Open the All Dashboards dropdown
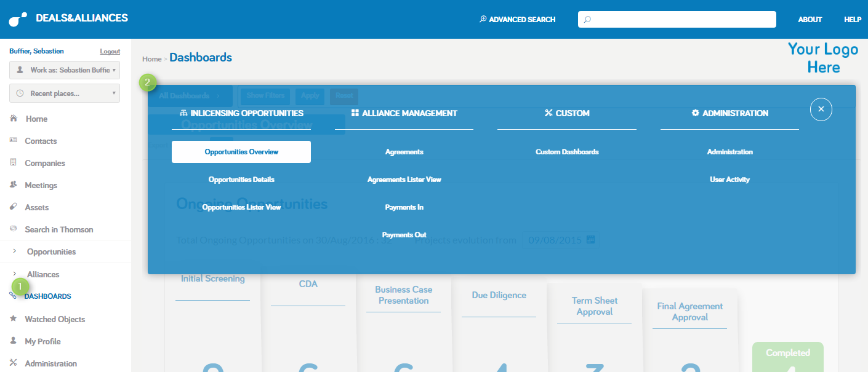Screen dimensions: 868x372 pos(190,96)
